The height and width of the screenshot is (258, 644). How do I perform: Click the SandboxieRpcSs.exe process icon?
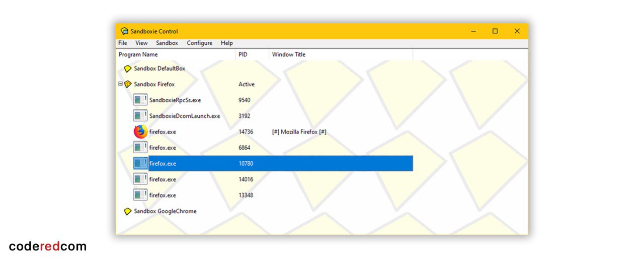pyautogui.click(x=140, y=100)
